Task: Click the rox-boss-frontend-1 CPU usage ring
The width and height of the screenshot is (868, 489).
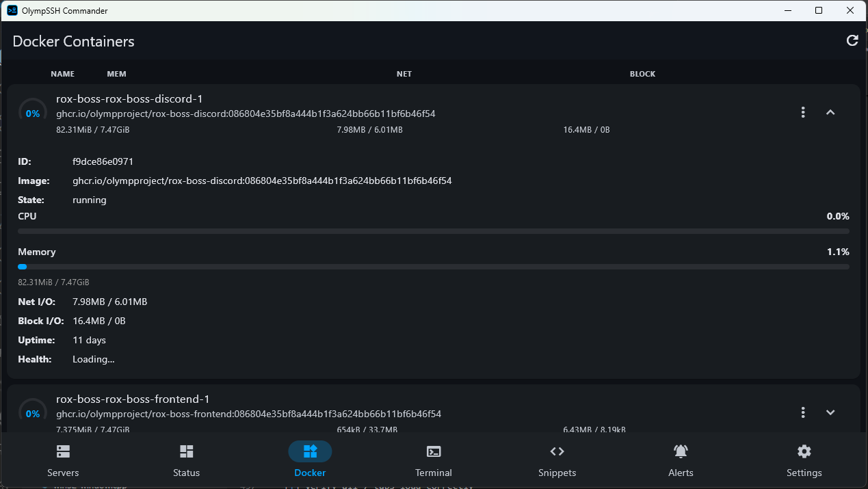Action: (x=33, y=413)
